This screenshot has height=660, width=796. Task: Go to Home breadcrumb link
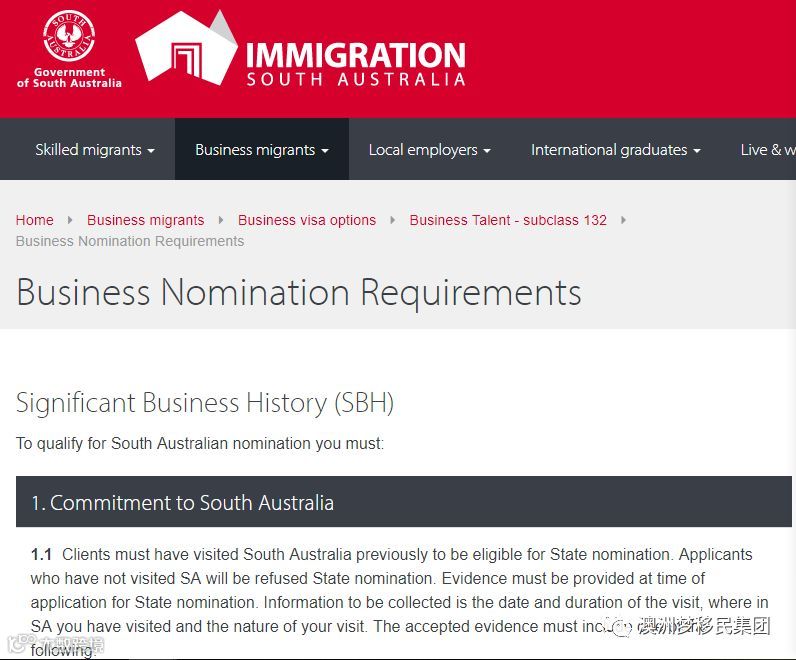pyautogui.click(x=35, y=220)
